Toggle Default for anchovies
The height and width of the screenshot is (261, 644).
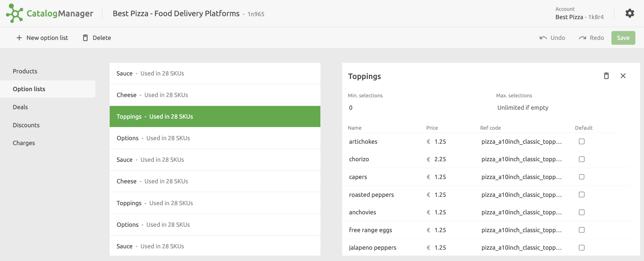pyautogui.click(x=581, y=212)
